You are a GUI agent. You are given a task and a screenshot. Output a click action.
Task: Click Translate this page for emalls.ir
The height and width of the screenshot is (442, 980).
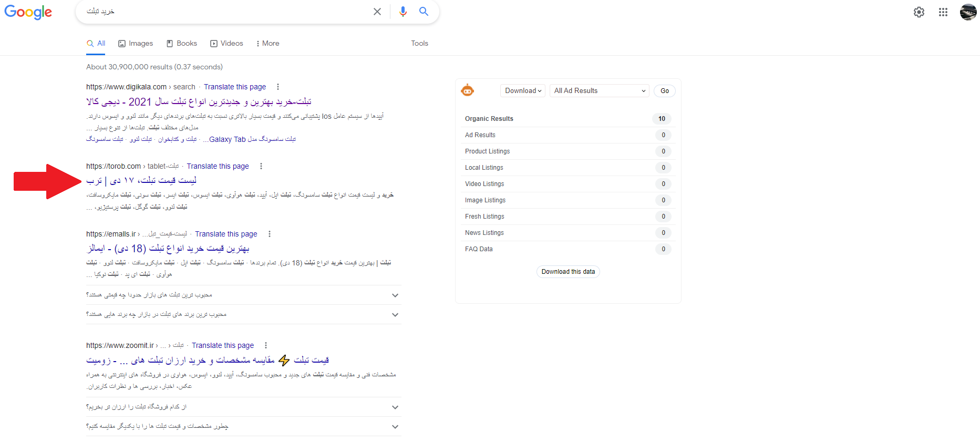(226, 234)
